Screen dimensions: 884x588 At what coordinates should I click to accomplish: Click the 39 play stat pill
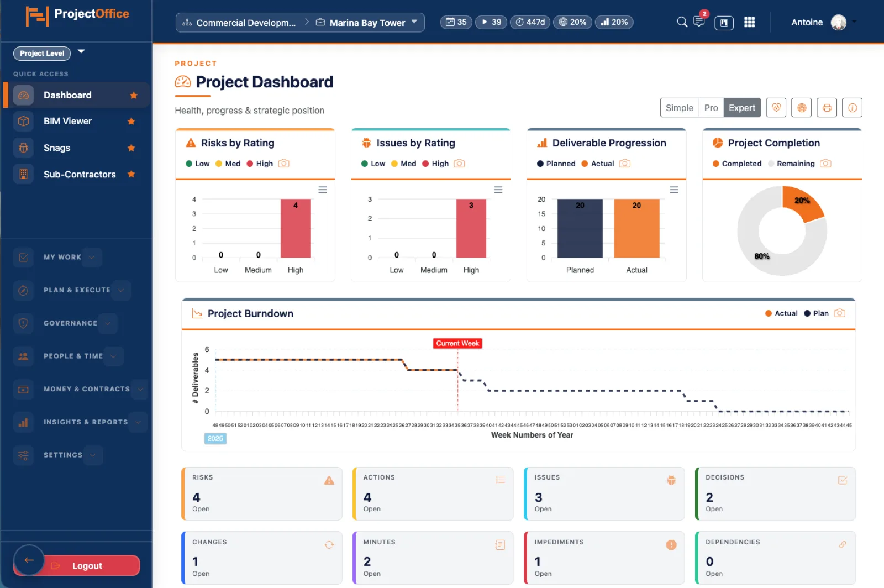pyautogui.click(x=491, y=22)
